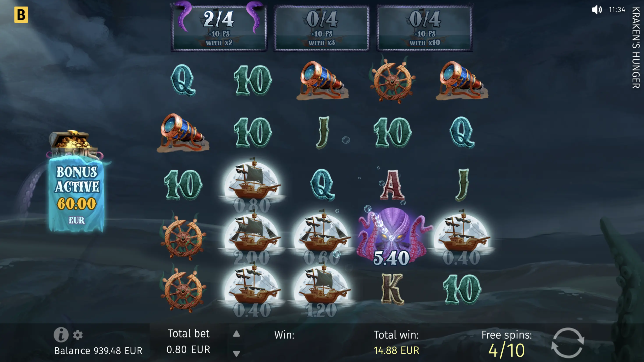
Task: Click the Total win 14.88 EUR display
Action: tap(396, 343)
